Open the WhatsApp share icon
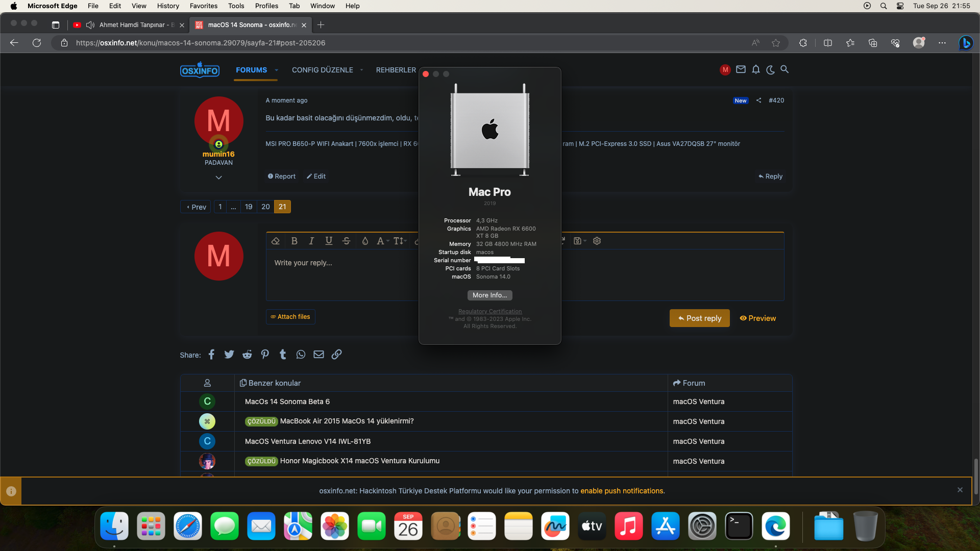 tap(301, 354)
